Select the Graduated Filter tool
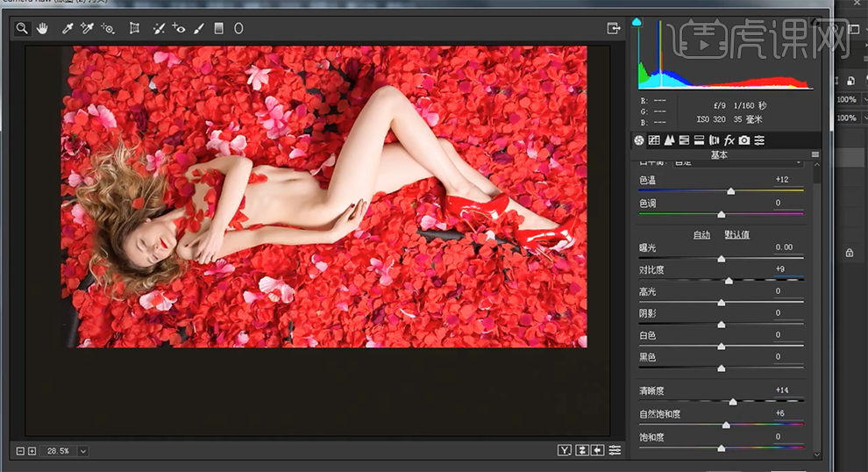This screenshot has height=472, width=868. (219, 28)
